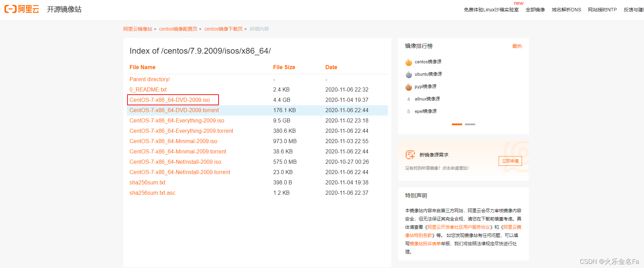Go to 阿里云镜像站 breadcrumb
The image size is (644, 268).
click(x=138, y=29)
